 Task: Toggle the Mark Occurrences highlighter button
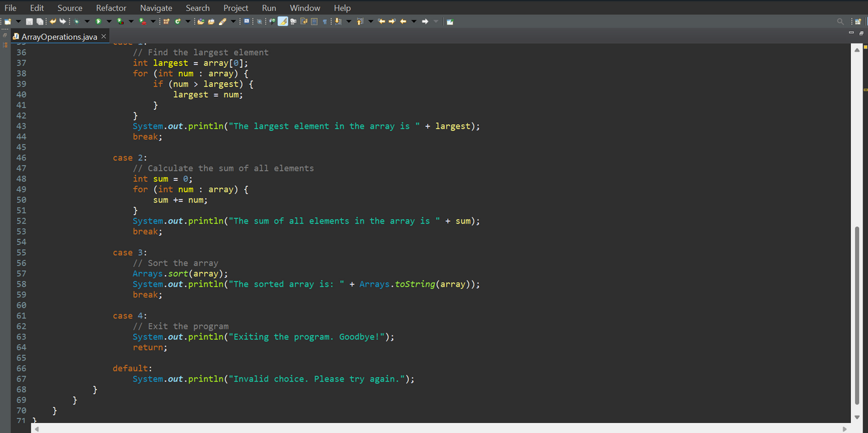tap(283, 22)
